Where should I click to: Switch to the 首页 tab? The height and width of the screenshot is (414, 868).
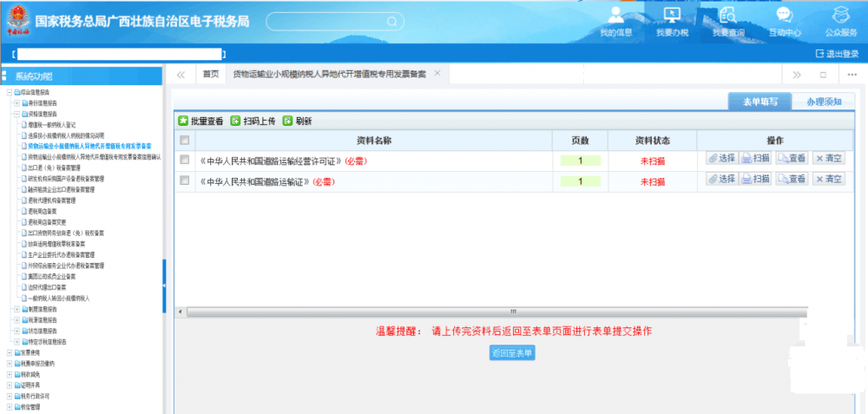coord(211,75)
